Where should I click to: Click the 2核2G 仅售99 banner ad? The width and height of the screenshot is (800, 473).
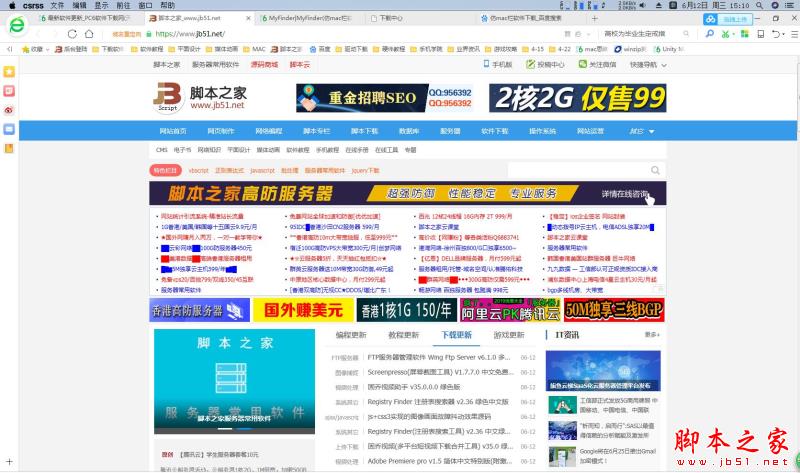tap(578, 98)
